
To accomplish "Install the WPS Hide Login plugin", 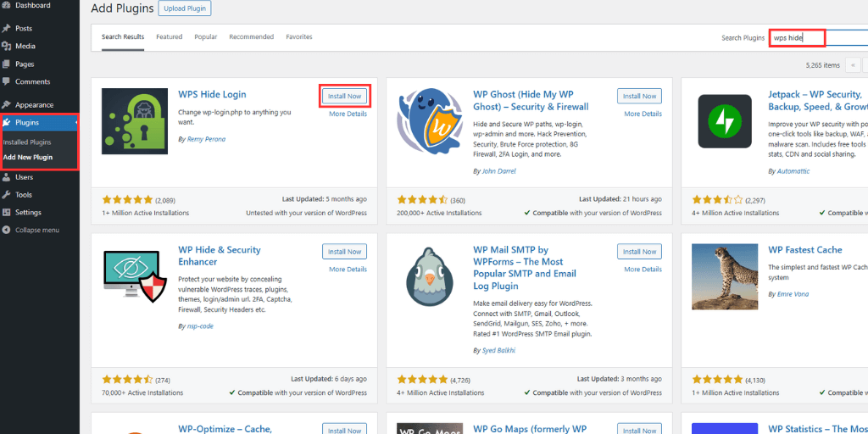I will coord(344,97).
